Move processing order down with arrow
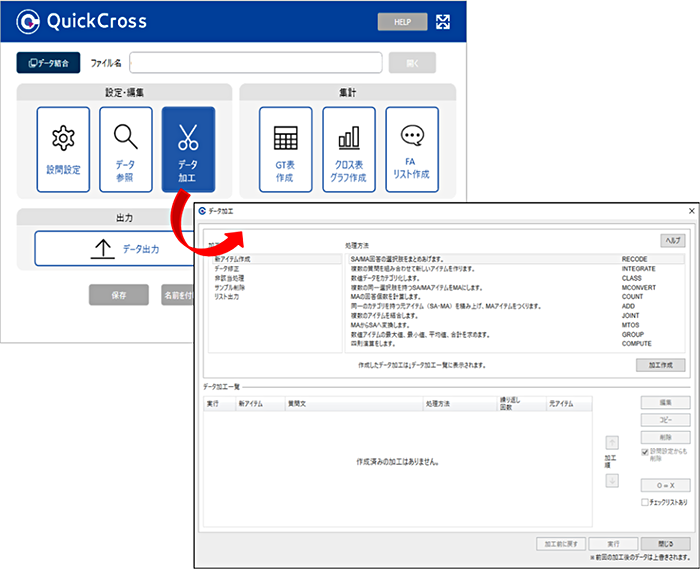 pyautogui.click(x=612, y=481)
